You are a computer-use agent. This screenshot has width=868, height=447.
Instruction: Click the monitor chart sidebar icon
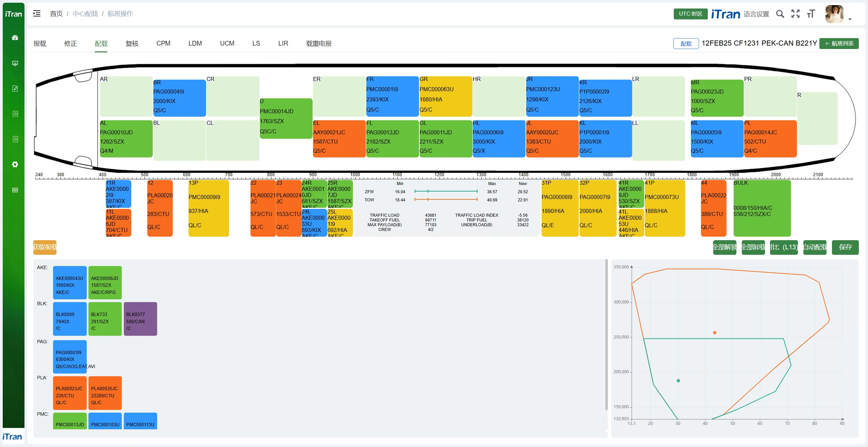pyautogui.click(x=15, y=63)
